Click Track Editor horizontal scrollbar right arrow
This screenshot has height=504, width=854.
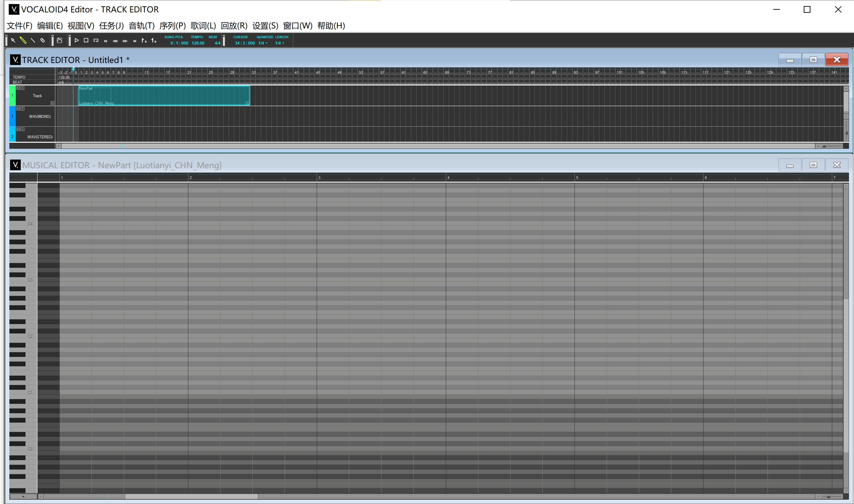(x=818, y=146)
